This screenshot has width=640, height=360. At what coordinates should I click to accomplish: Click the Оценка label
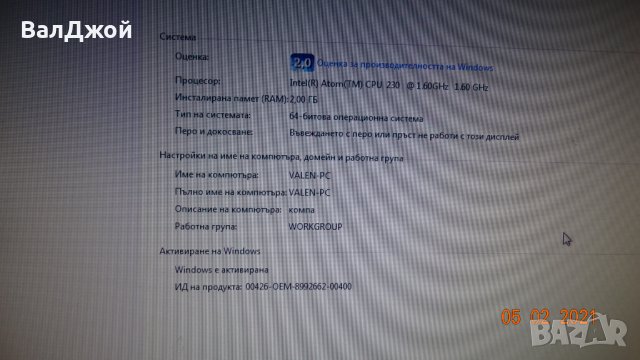(x=192, y=56)
